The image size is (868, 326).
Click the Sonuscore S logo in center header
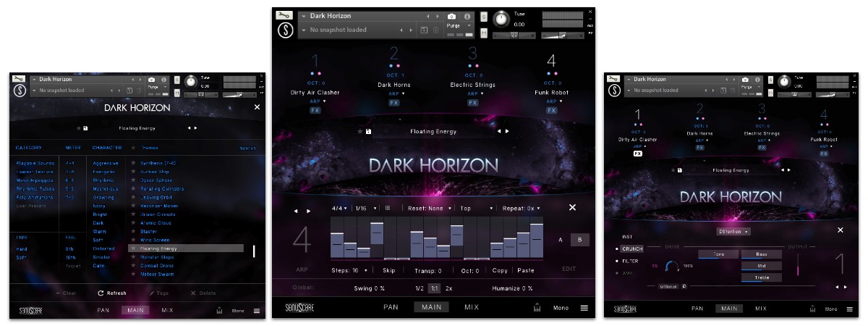(x=284, y=31)
